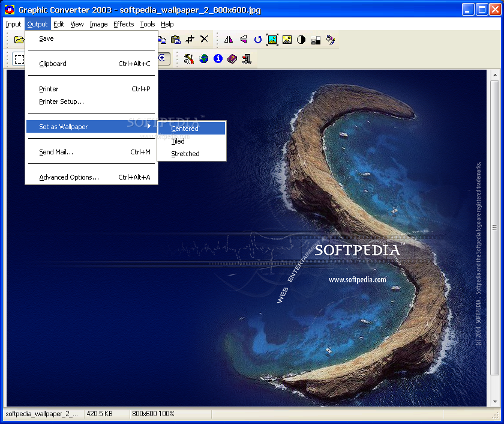The height and width of the screenshot is (424, 504).
Task: Choose Save from the Output menu
Action: tap(92, 38)
